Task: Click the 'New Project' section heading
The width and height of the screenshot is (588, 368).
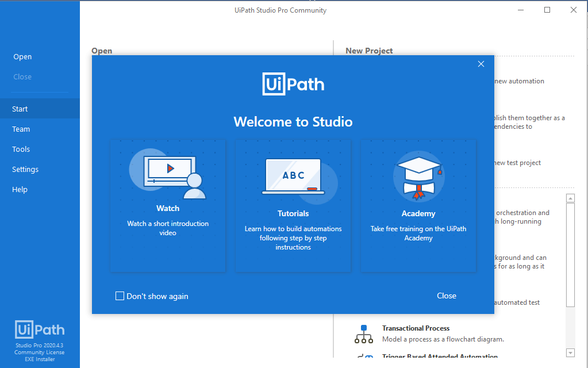Action: pyautogui.click(x=369, y=51)
